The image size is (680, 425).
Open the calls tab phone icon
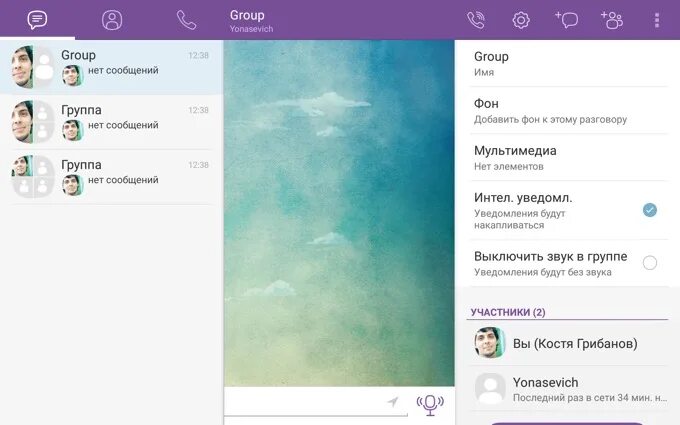(186, 20)
